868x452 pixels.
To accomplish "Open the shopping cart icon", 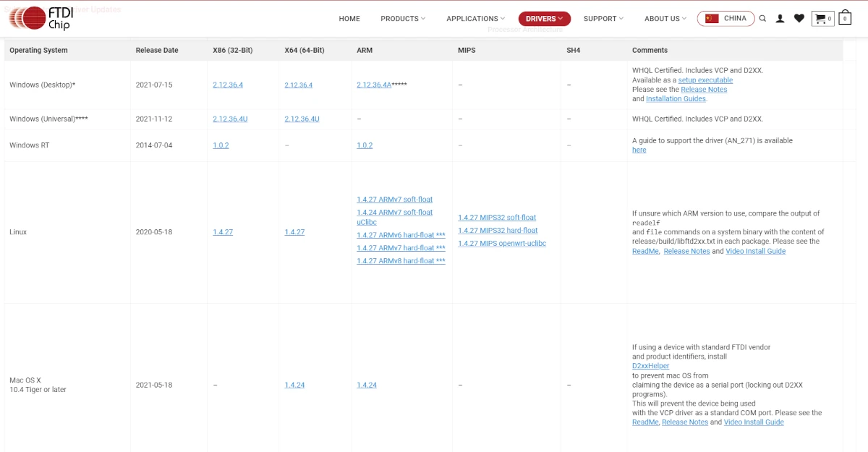I will tap(822, 19).
